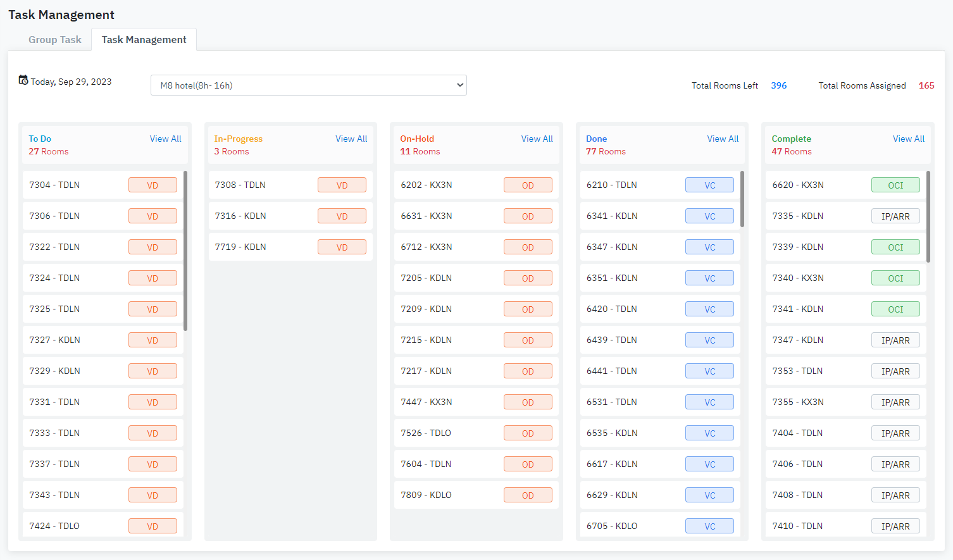Click View All in Complete column
The image size is (953, 560).
click(x=908, y=139)
